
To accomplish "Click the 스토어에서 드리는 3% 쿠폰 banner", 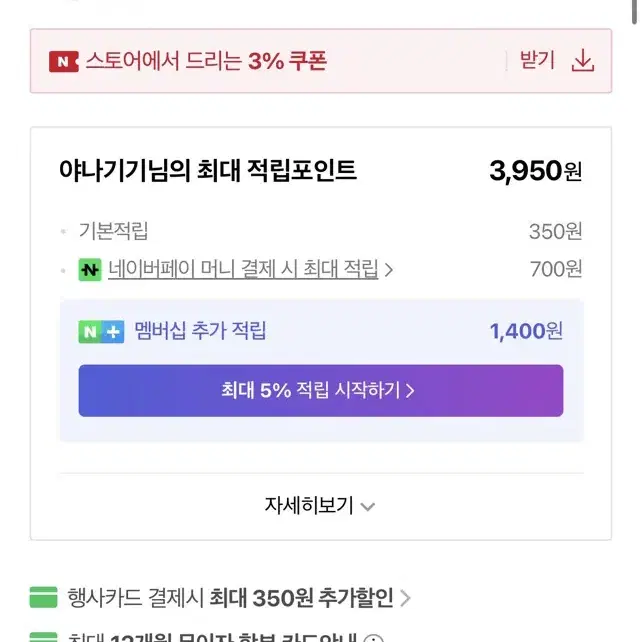I will [321, 61].
